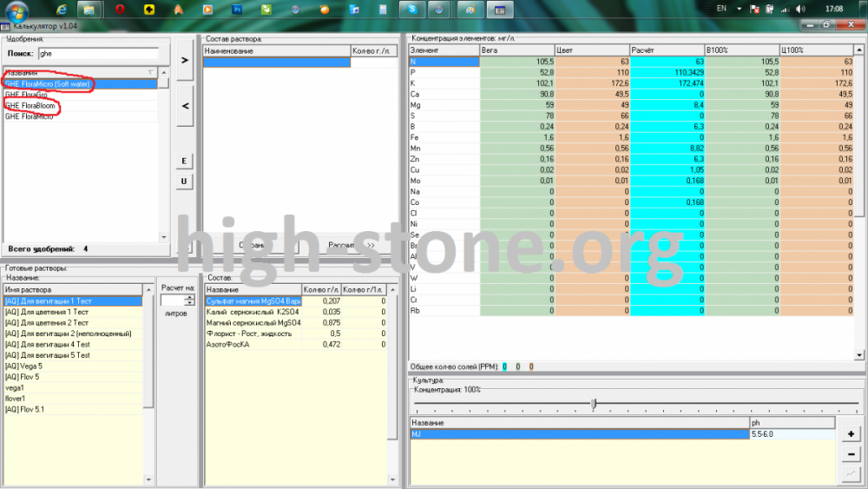Open Skype from the taskbar
This screenshot has width=868, height=489.
point(411,10)
